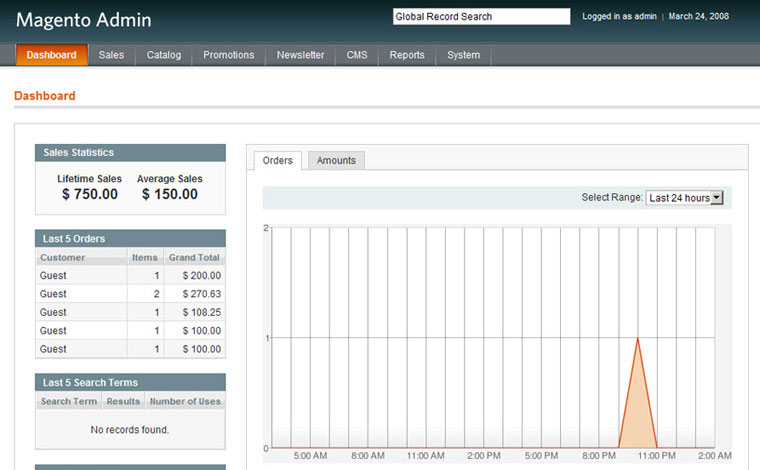Click the Number of Uses column header
The height and width of the screenshot is (470, 760).
point(185,401)
